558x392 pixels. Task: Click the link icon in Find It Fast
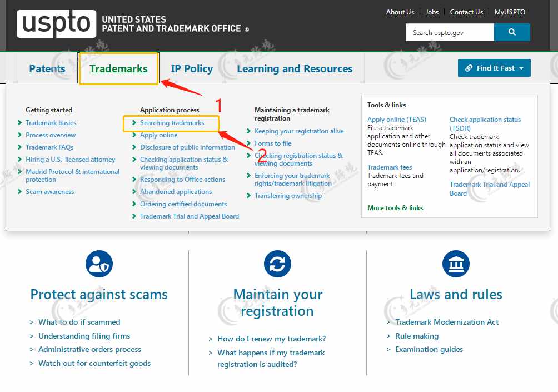469,68
